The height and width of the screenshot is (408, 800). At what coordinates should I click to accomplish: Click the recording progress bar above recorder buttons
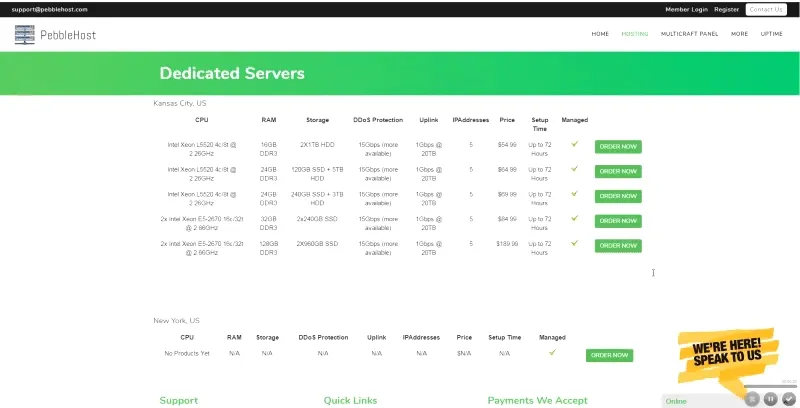click(770, 387)
